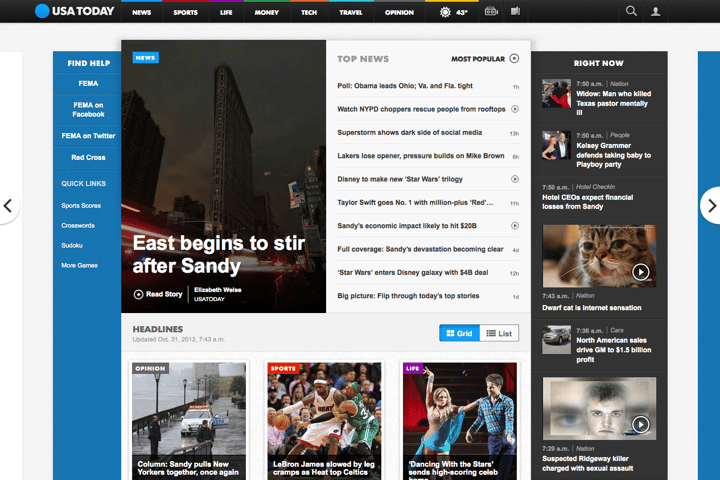Open the Dancing With the Stars card
Screen dimensions: 720x480
point(460,421)
